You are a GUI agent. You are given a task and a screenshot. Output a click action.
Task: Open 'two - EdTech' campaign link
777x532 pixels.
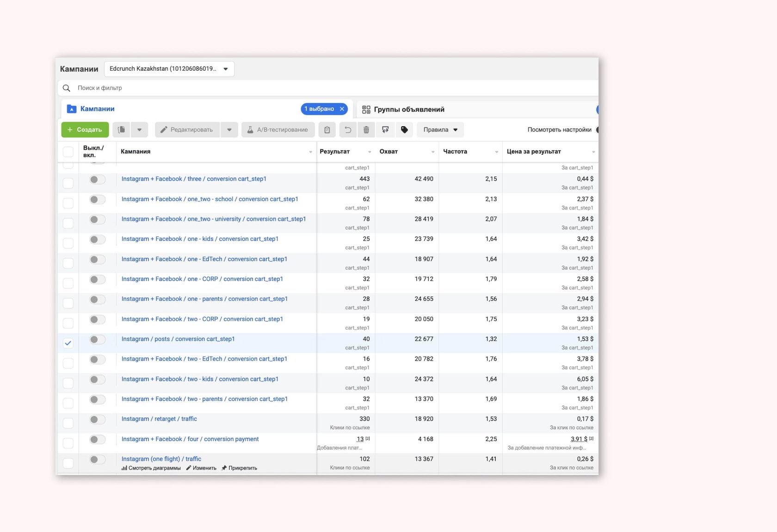tap(204, 359)
